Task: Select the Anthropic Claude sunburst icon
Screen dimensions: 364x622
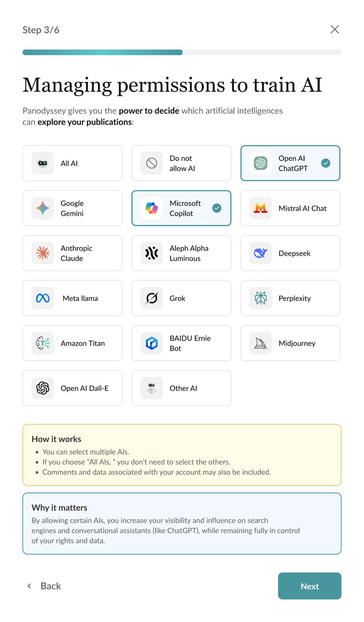Action: [43, 253]
